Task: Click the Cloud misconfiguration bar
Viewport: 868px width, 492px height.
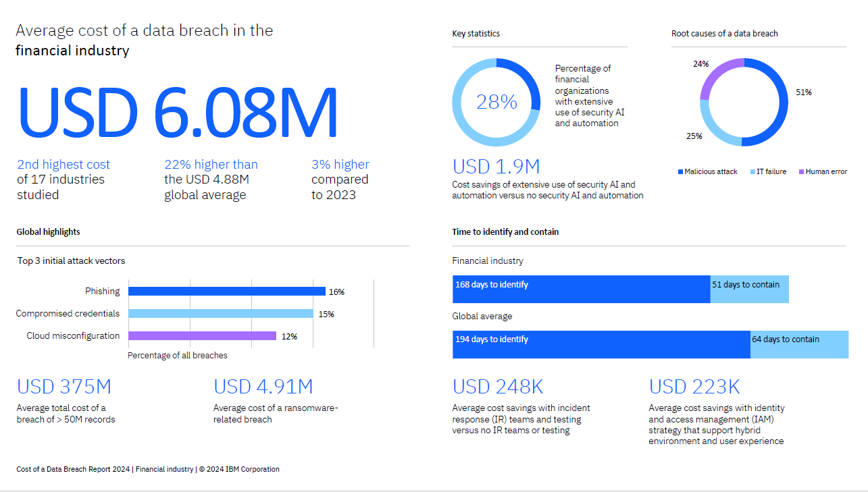Action: [203, 335]
